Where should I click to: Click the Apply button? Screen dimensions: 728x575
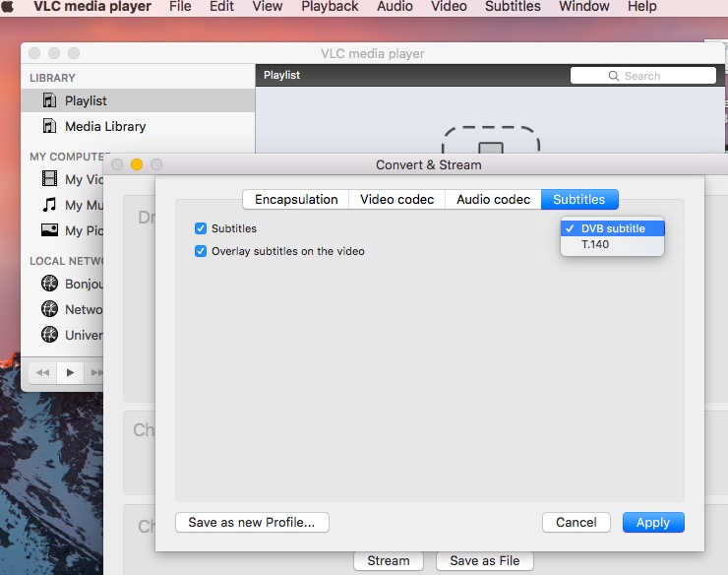(x=653, y=523)
